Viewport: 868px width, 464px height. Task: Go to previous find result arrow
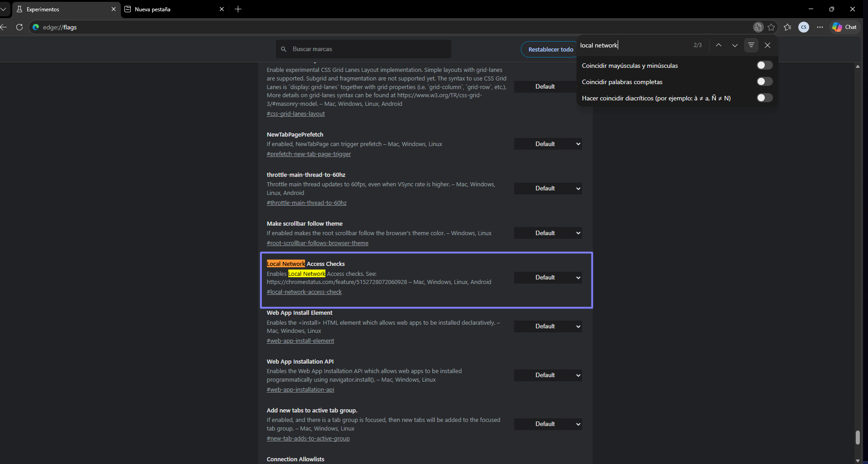[x=719, y=45]
